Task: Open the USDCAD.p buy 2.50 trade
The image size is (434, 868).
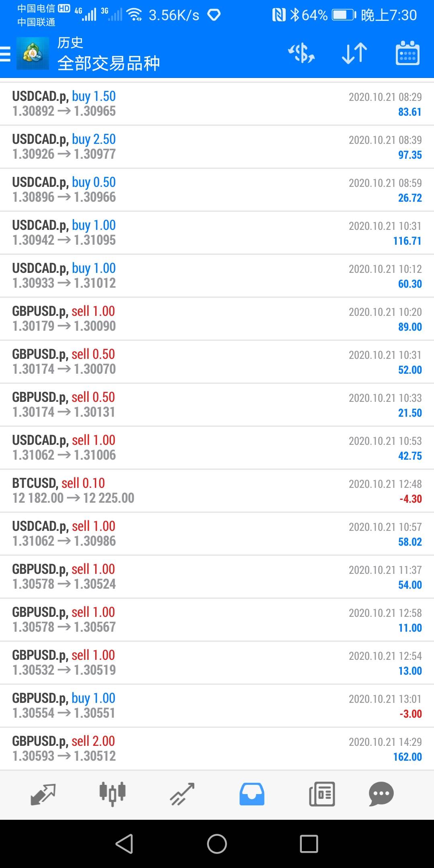Action: pyautogui.click(x=217, y=147)
